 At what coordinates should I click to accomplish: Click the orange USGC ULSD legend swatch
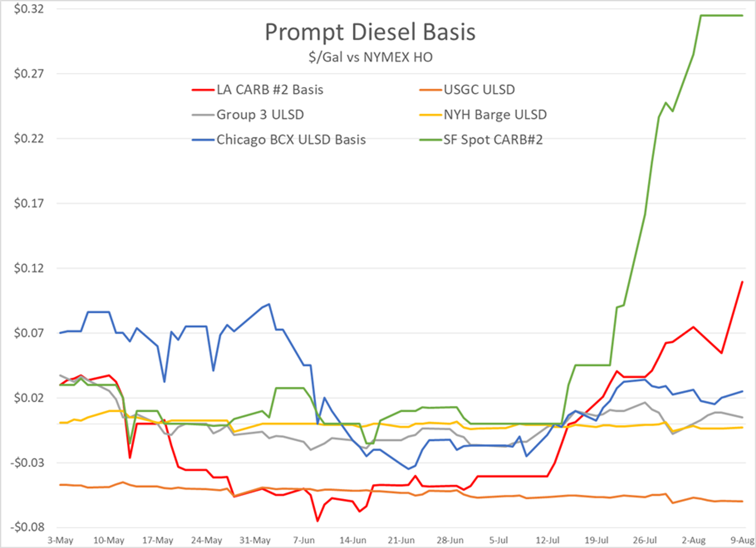click(430, 90)
